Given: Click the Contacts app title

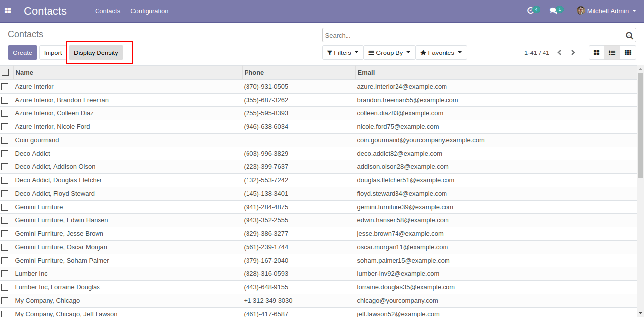Looking at the screenshot, I should 45,11.
